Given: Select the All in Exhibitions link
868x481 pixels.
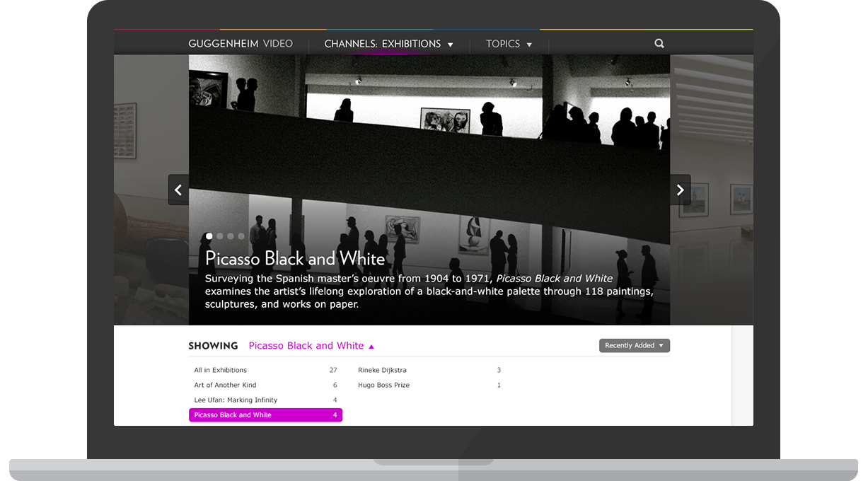Looking at the screenshot, I should click(221, 370).
